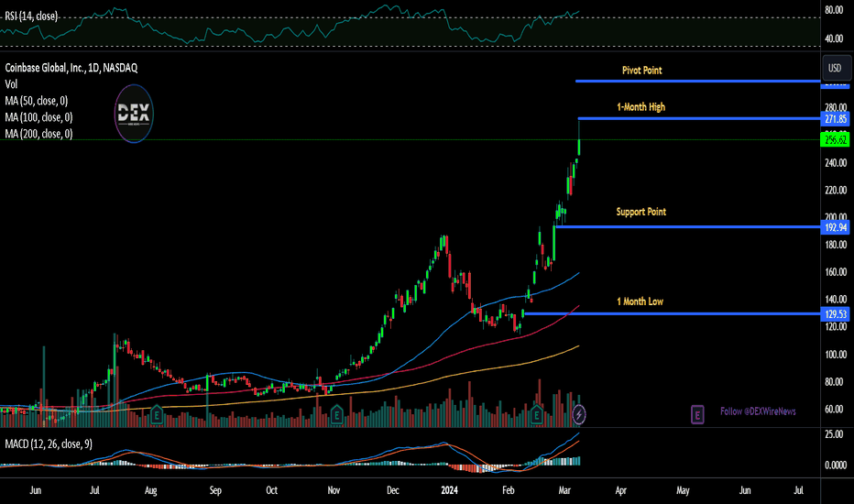Open the USD currency selector

(x=836, y=68)
